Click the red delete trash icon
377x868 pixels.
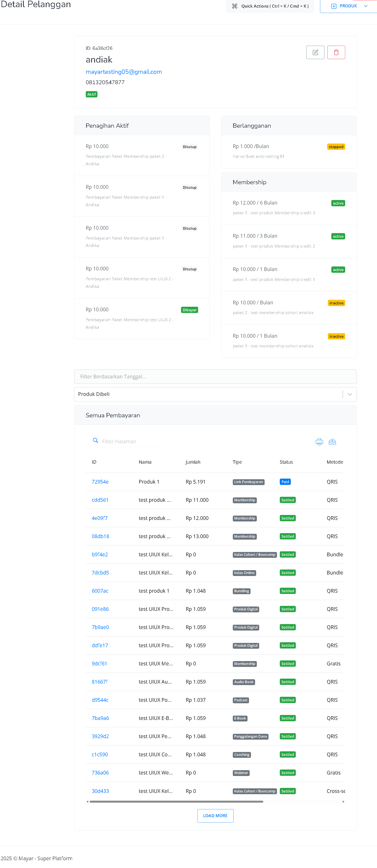(336, 53)
